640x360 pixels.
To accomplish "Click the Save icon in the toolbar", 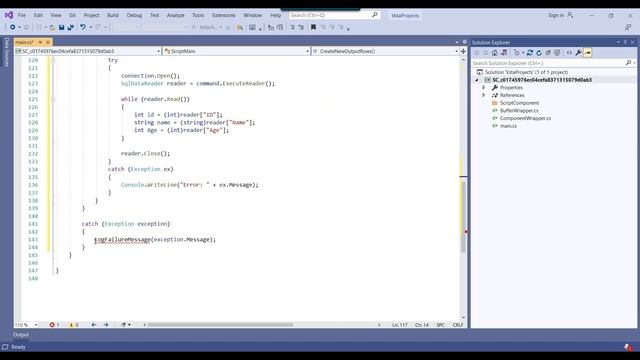I will click(x=62, y=27).
